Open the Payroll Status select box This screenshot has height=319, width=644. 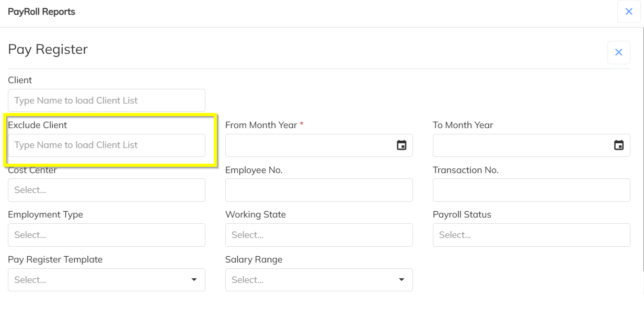coord(531,235)
